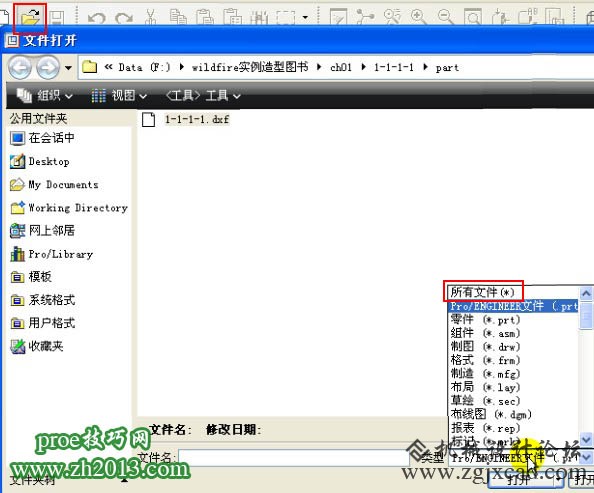Click Data (F:) in path bar
Viewport: 594px width, 493px height.
click(x=144, y=67)
